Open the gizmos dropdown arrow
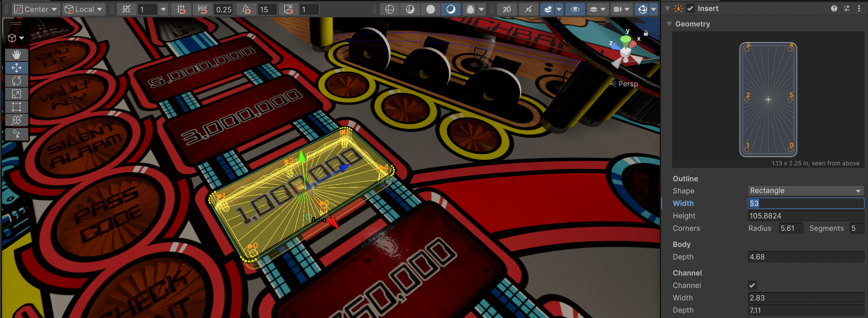Screen dimensions: 868x318 pos(653,9)
